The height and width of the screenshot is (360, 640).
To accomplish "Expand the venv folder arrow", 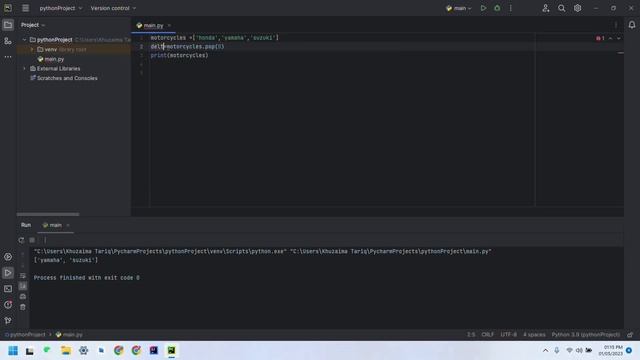I will (32, 49).
